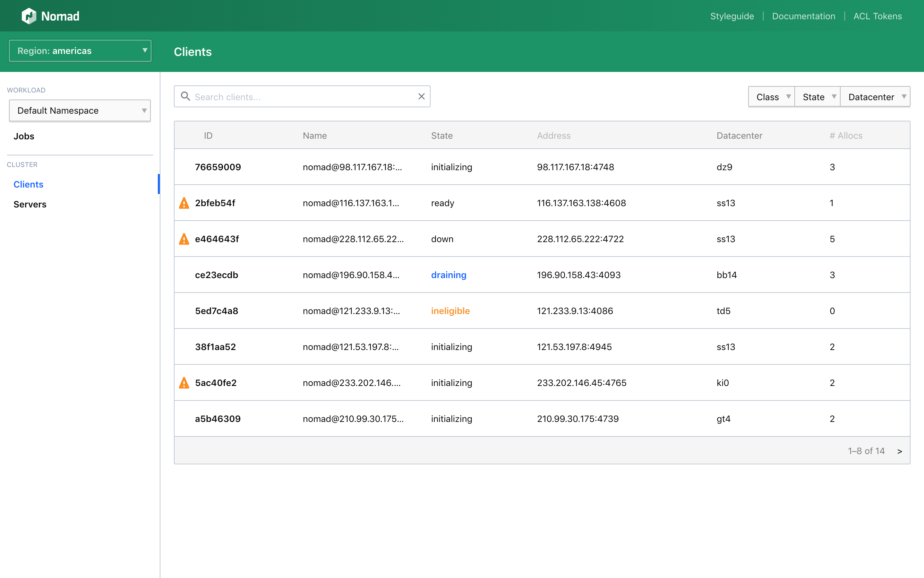Open the Documentation link
924x578 pixels.
(803, 16)
